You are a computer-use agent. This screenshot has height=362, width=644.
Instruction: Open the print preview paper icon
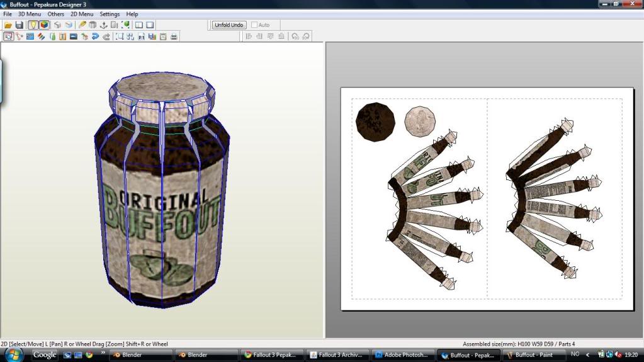click(163, 37)
